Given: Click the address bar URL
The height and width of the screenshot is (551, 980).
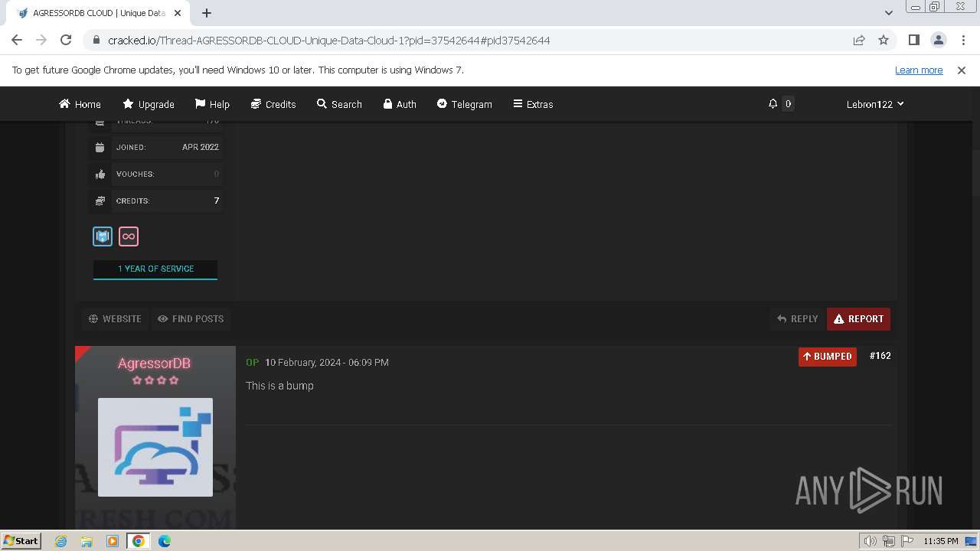Looking at the screenshot, I should tap(329, 41).
